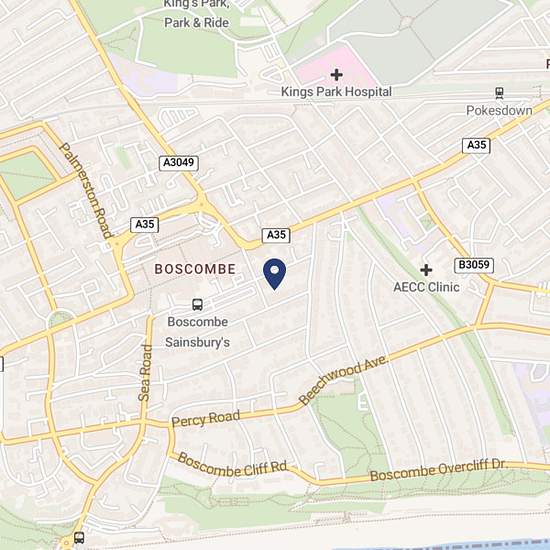Screen dimensions: 550x550
Task: Click the AECC Clinic cross icon
Action: pyautogui.click(x=426, y=270)
